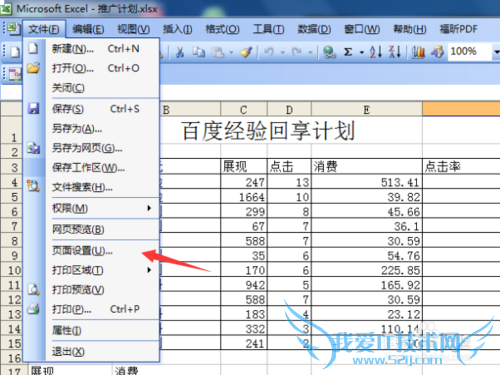Choose Web Page Preview (网页预览) entry
Screen dimensions: 500x375
pos(91,229)
